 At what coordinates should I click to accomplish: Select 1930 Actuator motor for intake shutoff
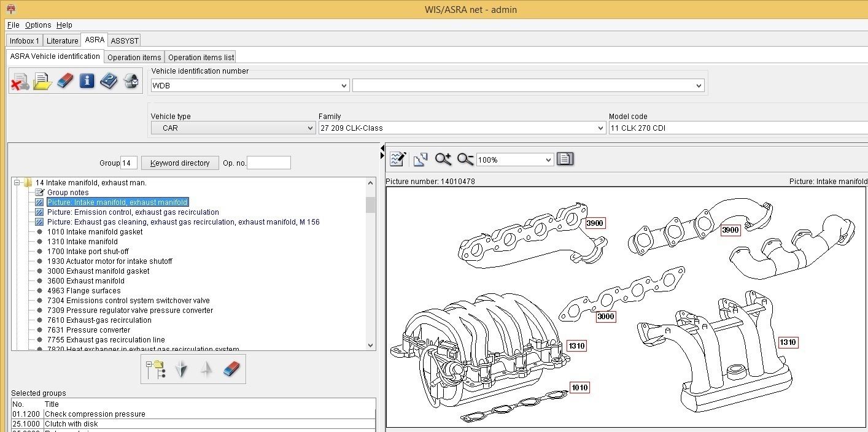pyautogui.click(x=110, y=261)
